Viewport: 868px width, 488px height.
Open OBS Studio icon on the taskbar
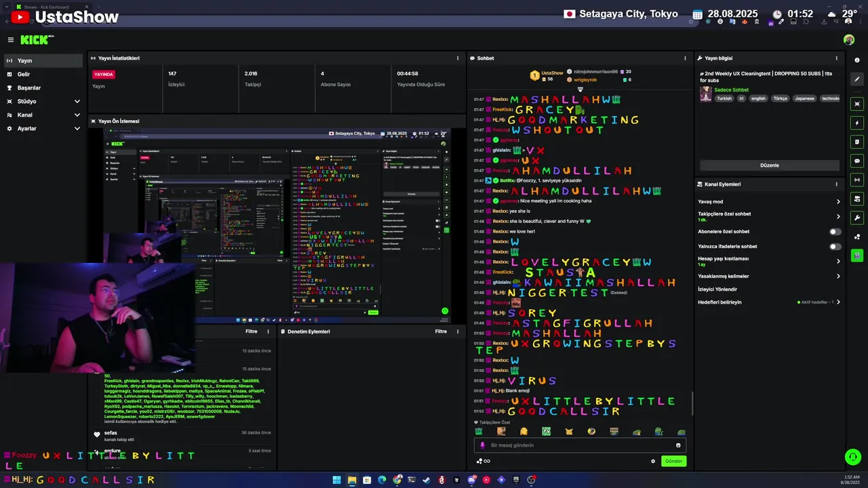pyautogui.click(x=531, y=480)
